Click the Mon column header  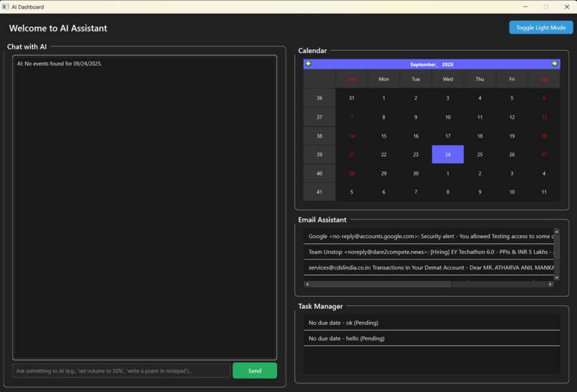click(384, 79)
